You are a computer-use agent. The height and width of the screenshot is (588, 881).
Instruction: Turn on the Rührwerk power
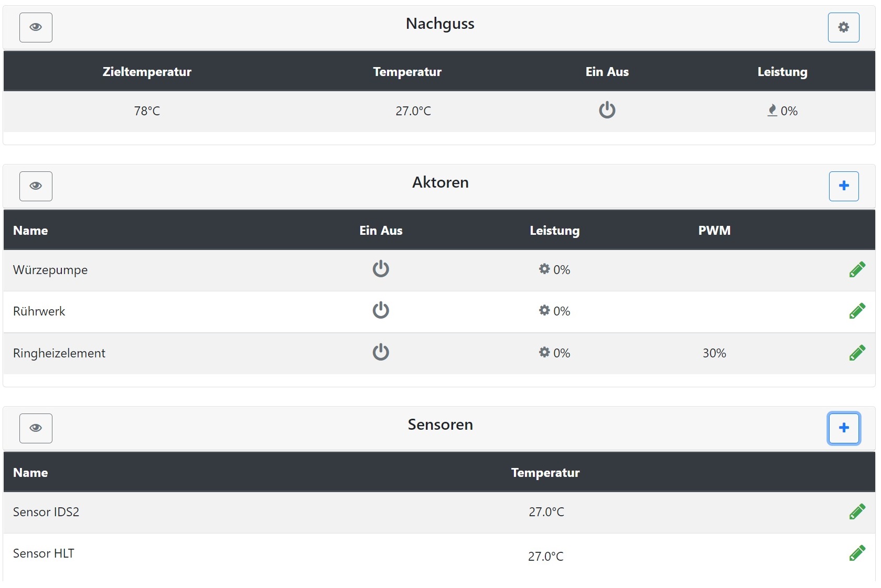(381, 310)
